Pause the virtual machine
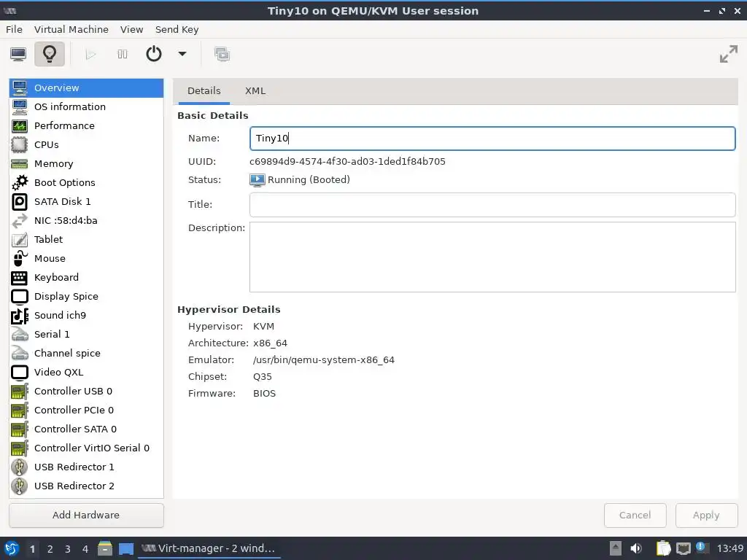 coord(123,54)
